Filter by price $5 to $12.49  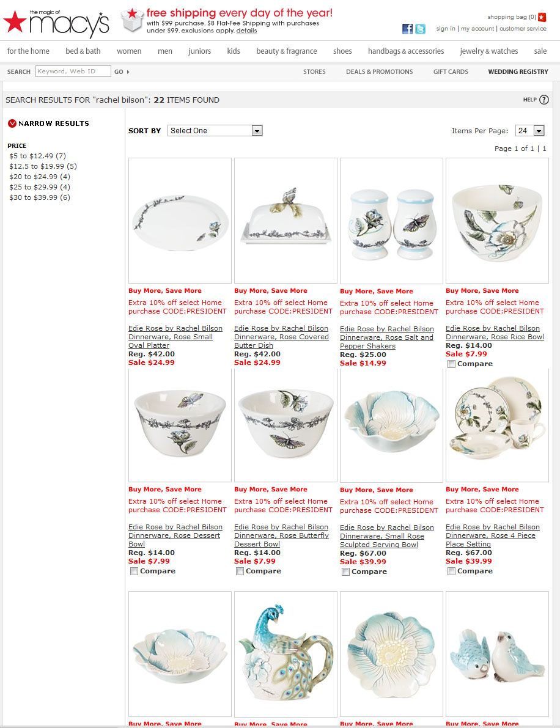38,156
